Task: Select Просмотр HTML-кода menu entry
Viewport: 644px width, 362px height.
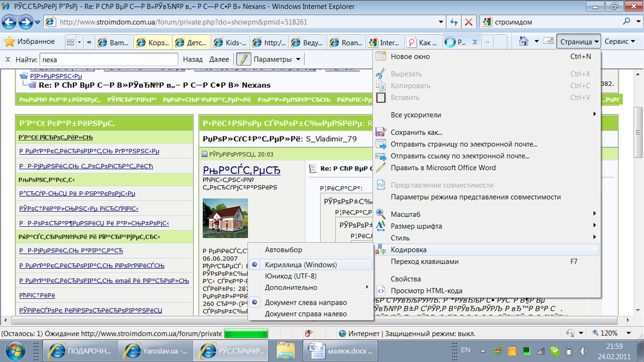Action: pos(426,291)
